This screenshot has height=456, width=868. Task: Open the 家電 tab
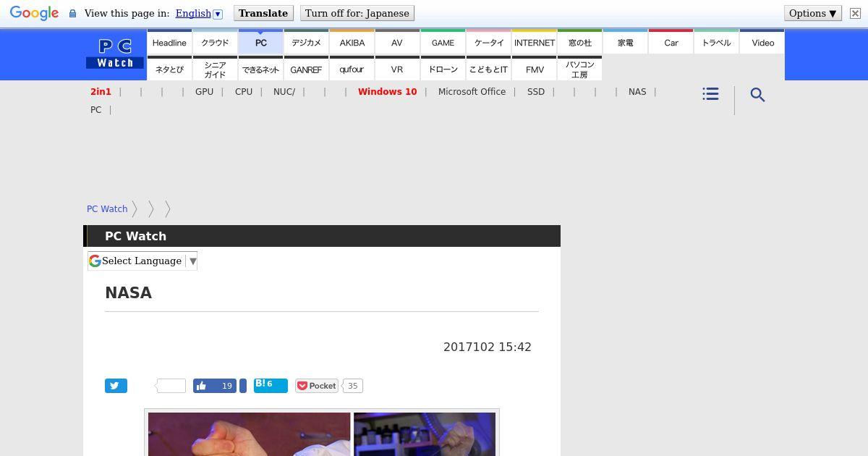coord(625,43)
